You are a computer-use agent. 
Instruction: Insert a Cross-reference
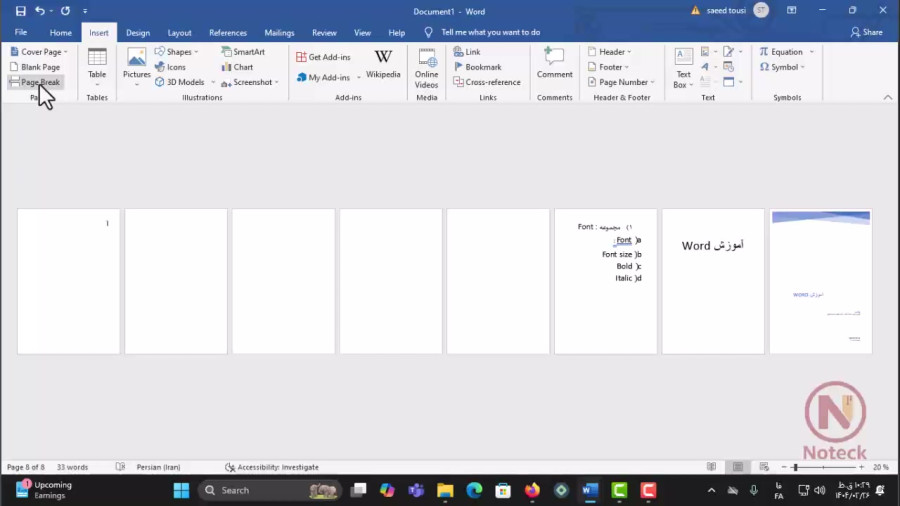[487, 82]
